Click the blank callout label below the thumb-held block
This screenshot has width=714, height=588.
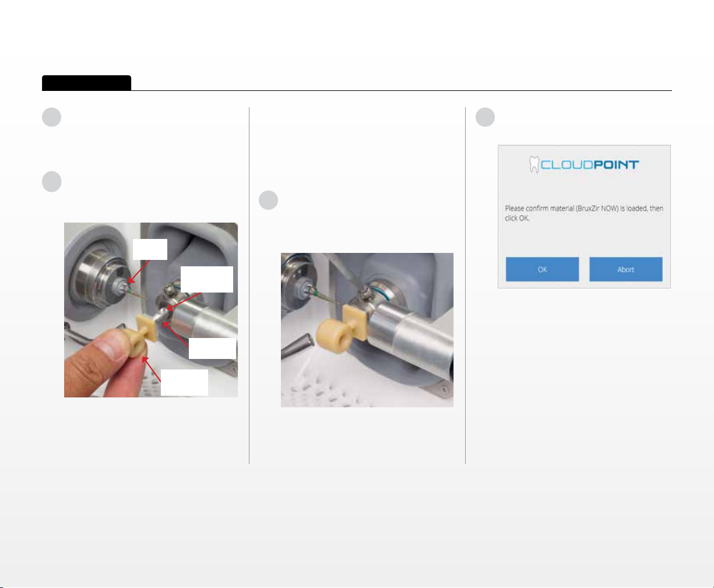pos(184,382)
